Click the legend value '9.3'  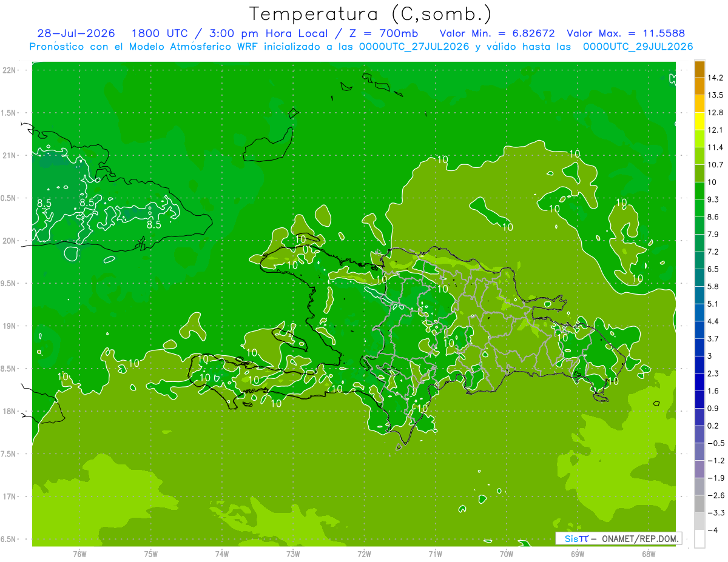coord(713,199)
